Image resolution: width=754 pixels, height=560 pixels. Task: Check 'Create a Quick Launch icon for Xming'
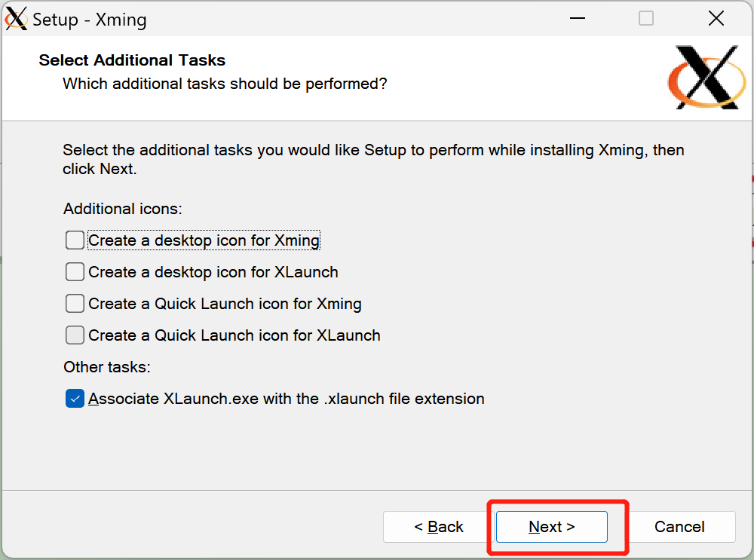click(75, 304)
